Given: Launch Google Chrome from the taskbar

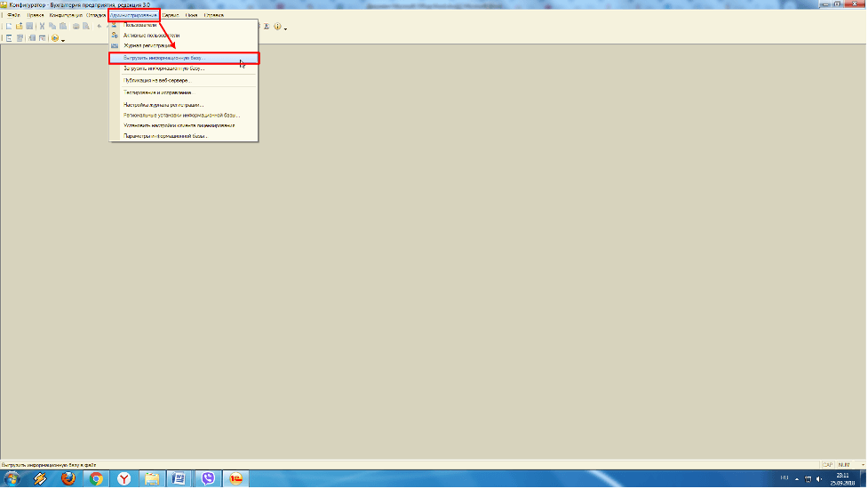Looking at the screenshot, I should click(96, 478).
